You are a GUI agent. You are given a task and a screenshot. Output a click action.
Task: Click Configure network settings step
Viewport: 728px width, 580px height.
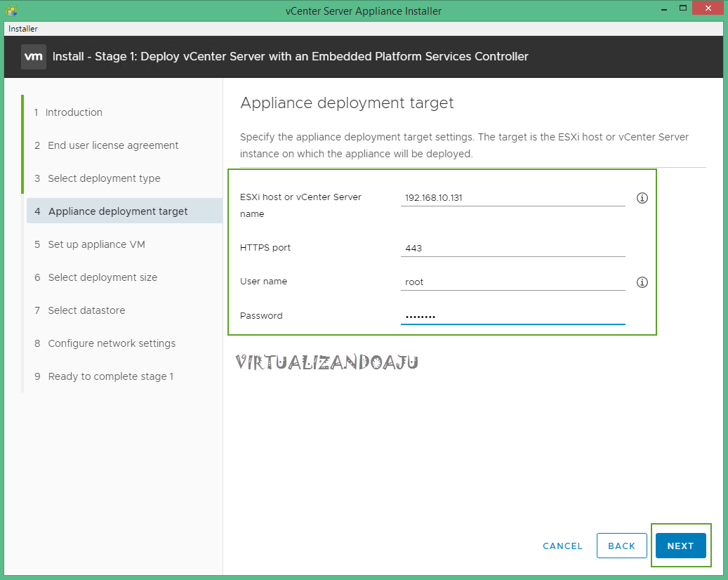[112, 343]
